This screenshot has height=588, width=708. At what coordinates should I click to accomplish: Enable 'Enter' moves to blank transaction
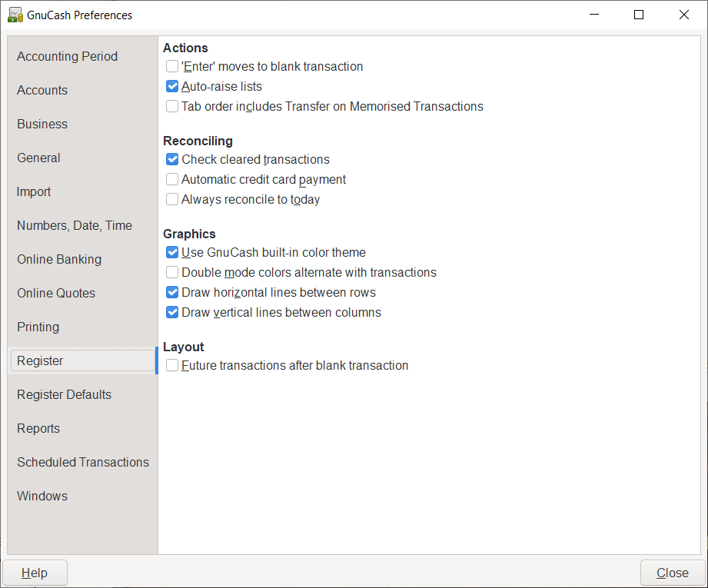(x=172, y=67)
